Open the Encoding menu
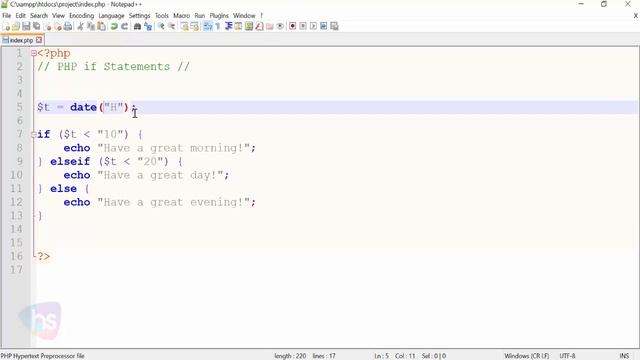The image size is (640, 360). coord(81,16)
